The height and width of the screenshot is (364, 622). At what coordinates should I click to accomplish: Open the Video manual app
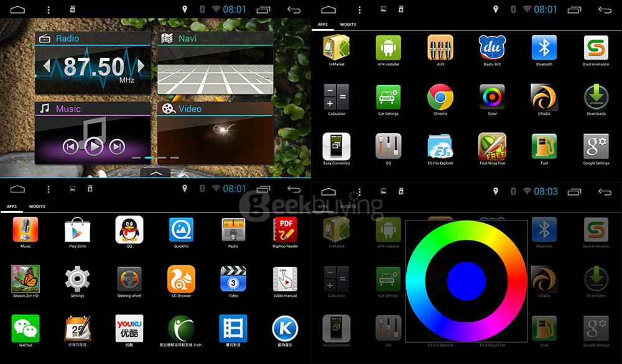[x=285, y=280]
